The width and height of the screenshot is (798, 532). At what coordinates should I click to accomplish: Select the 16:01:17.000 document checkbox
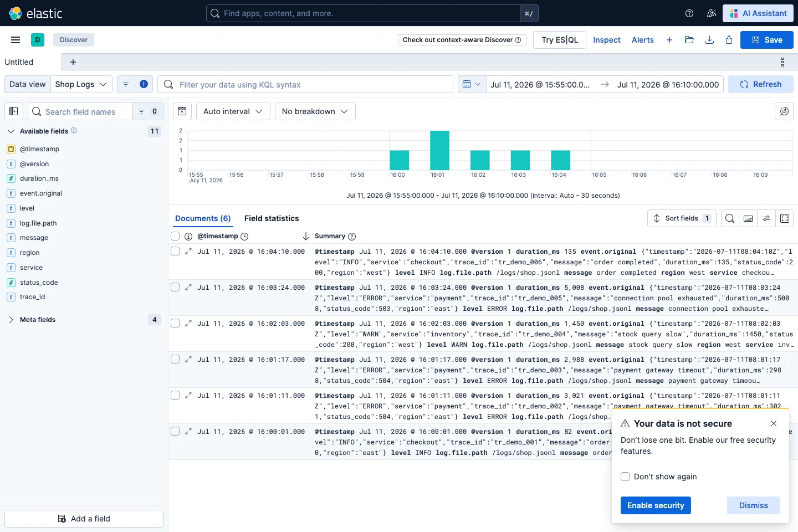click(175, 359)
